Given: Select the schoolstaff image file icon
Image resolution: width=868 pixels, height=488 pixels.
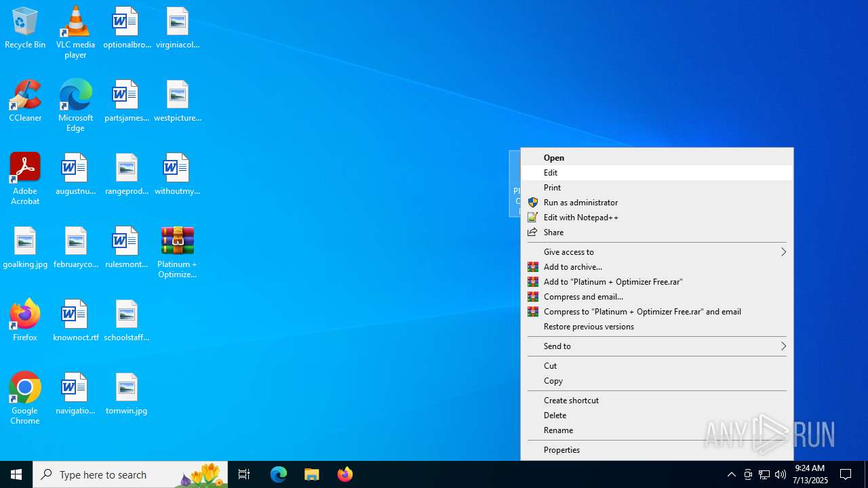Looking at the screenshot, I should tap(127, 321).
